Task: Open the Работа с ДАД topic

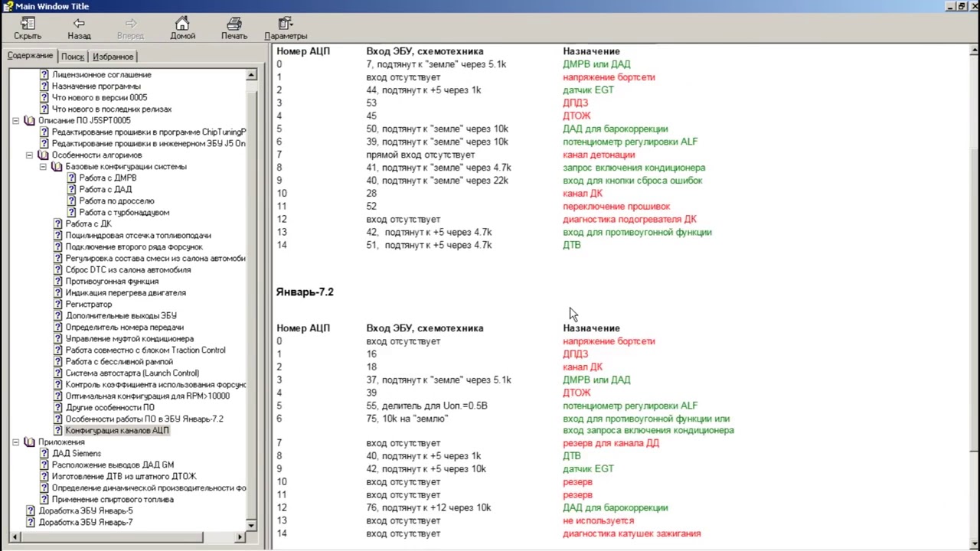Action: pos(106,190)
